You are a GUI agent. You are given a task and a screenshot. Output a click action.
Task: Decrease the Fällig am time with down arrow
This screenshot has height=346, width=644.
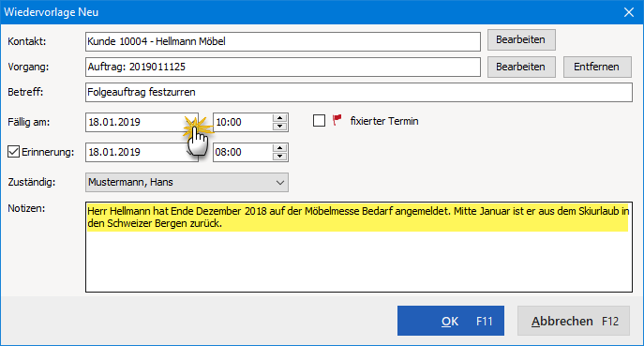[x=279, y=127]
